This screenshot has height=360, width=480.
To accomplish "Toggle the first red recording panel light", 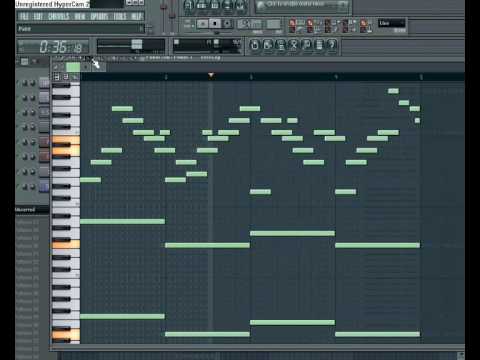I will (x=292, y=23).
